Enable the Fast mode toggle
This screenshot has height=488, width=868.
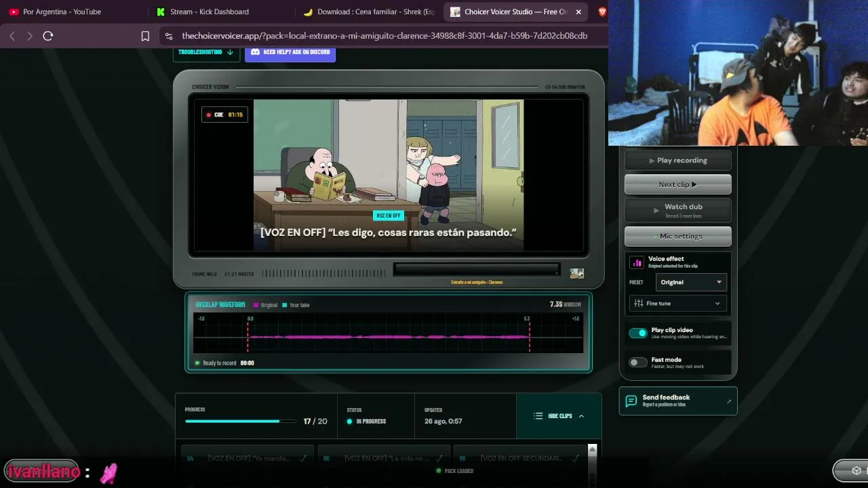[x=638, y=363]
